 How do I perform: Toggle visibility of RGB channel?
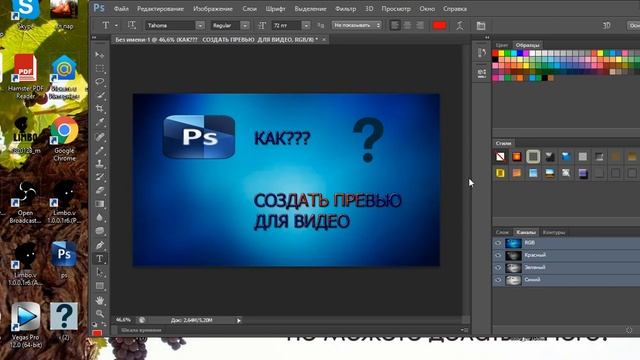click(x=498, y=243)
